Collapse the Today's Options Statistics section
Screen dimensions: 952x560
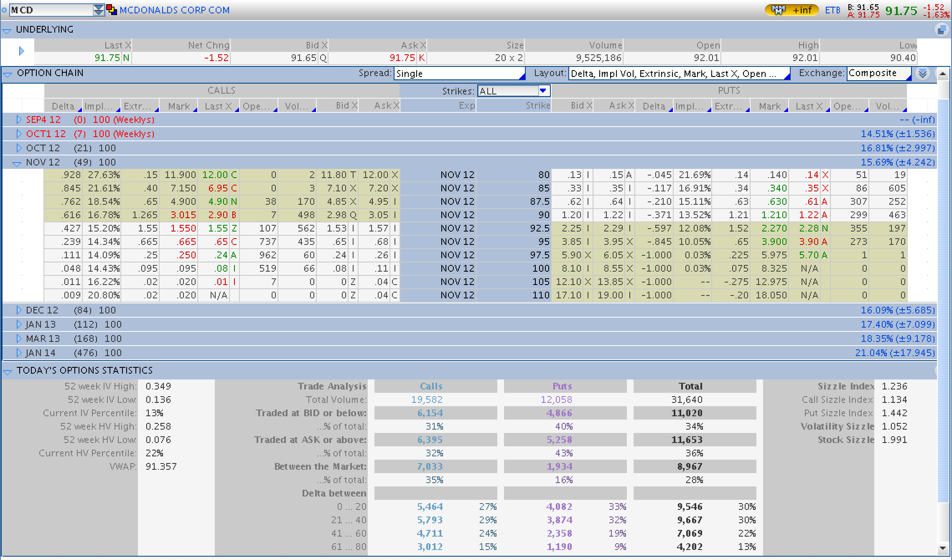7,371
